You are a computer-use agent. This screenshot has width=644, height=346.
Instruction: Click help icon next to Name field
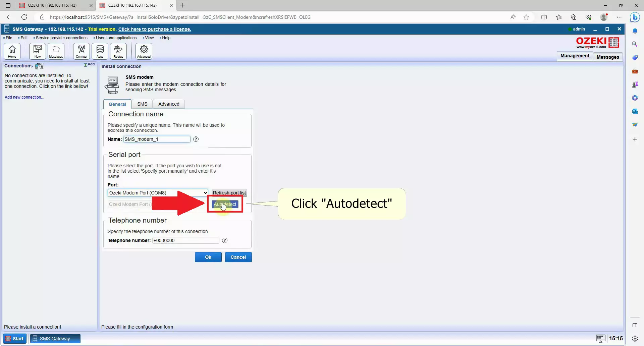pyautogui.click(x=196, y=139)
